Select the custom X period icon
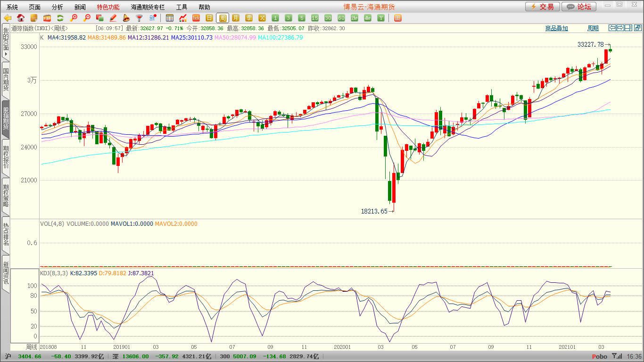Screen dimensions: 644x362 click(262, 18)
